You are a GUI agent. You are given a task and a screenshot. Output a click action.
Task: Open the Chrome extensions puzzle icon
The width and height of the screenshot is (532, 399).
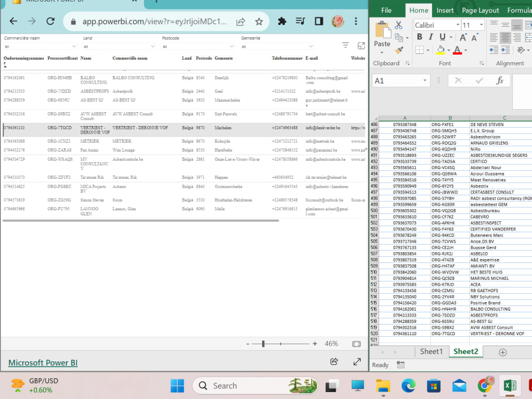(x=282, y=21)
